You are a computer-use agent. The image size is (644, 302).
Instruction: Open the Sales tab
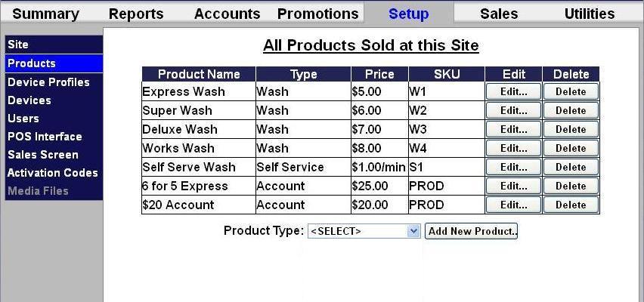click(499, 14)
